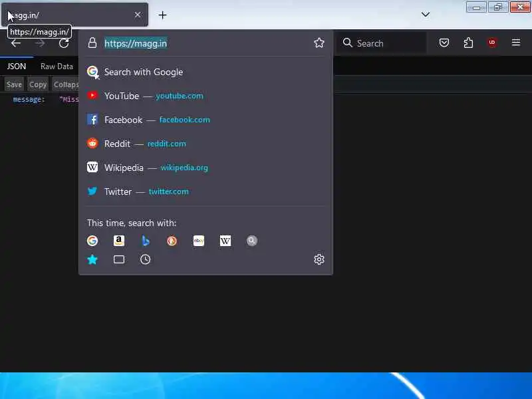
Task: Open a new tab with plus button
Action: (x=162, y=15)
